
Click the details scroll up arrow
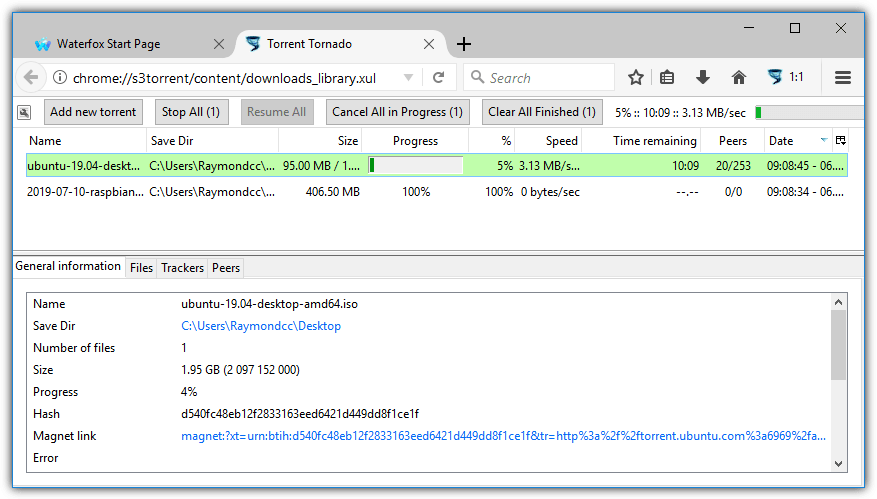(838, 302)
